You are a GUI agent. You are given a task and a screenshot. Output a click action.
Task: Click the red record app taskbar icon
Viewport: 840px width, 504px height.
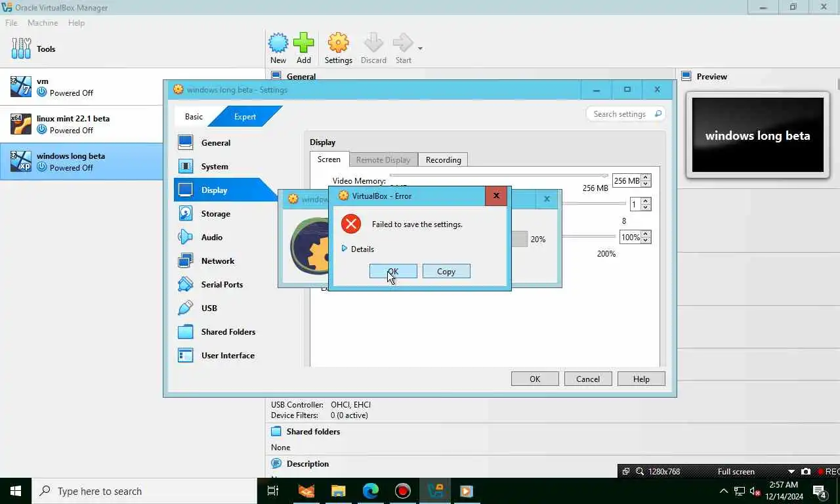(403, 491)
